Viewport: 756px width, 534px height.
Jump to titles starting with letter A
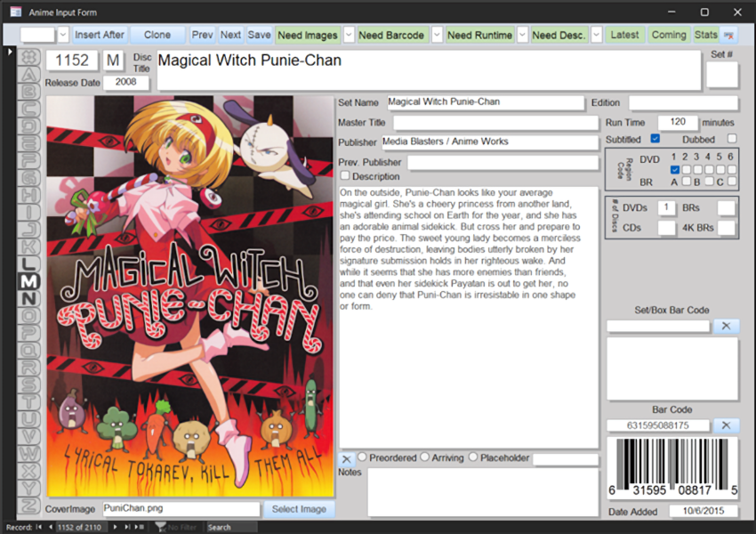tap(29, 74)
